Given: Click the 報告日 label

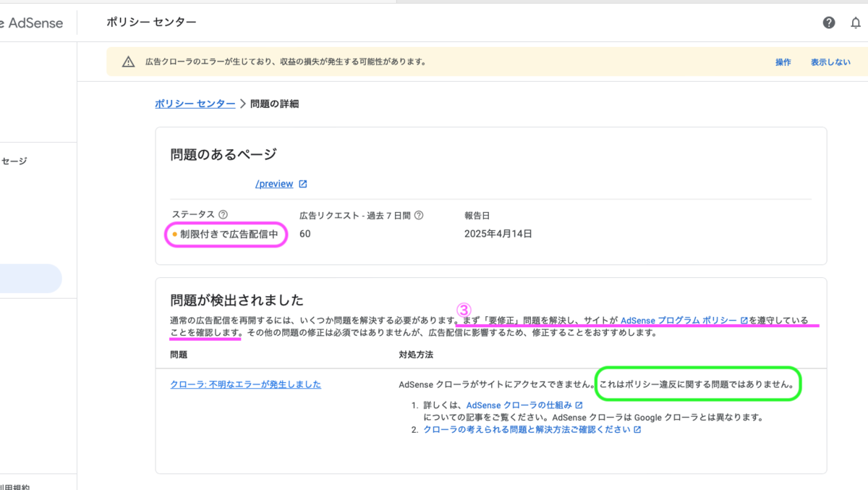Looking at the screenshot, I should click(x=477, y=215).
